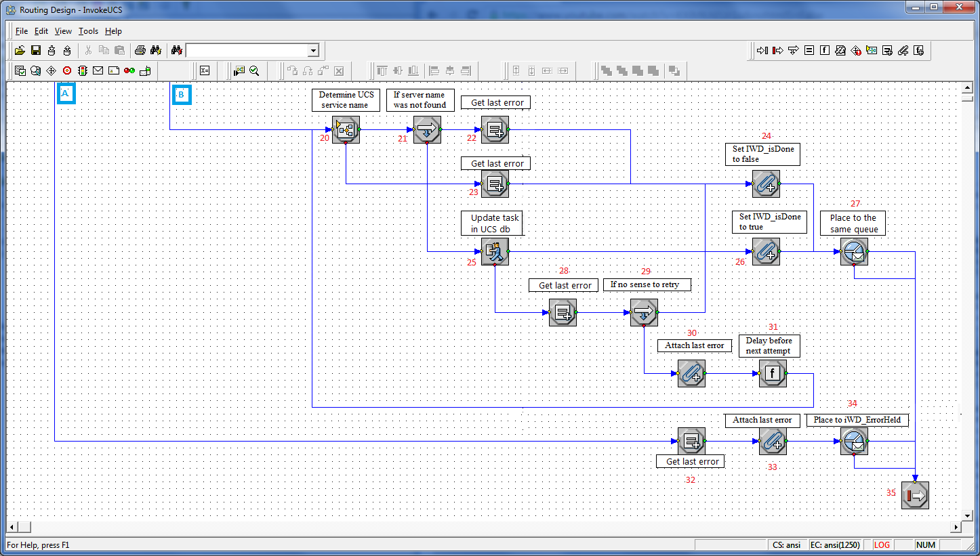This screenshot has height=556, width=980.
Task: Click the traffic light toolbar icon
Action: [83, 70]
